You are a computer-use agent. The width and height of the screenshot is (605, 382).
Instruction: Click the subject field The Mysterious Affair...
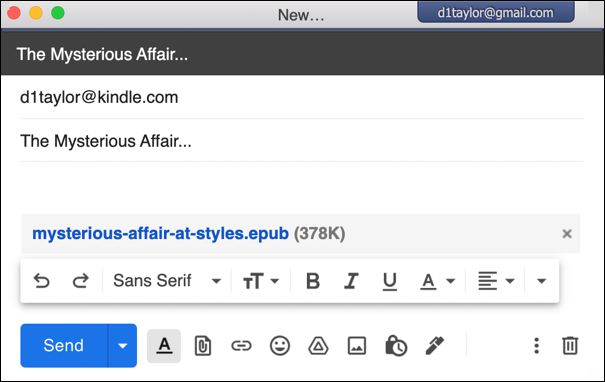click(x=301, y=141)
